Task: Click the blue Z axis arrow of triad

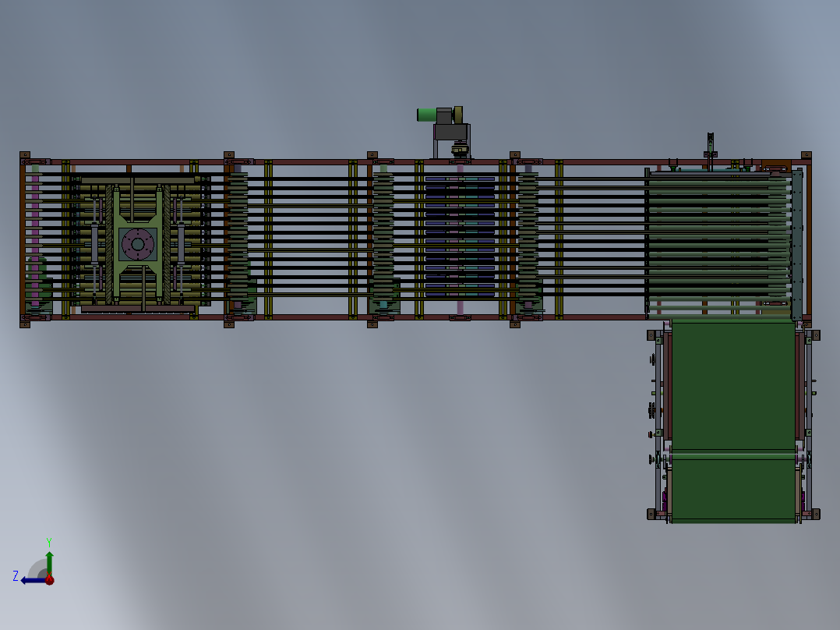Action: (x=31, y=581)
